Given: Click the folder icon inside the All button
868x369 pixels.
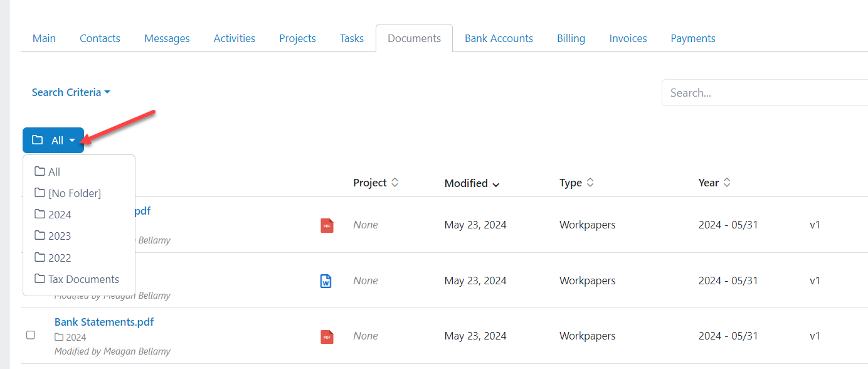Looking at the screenshot, I should click(39, 139).
